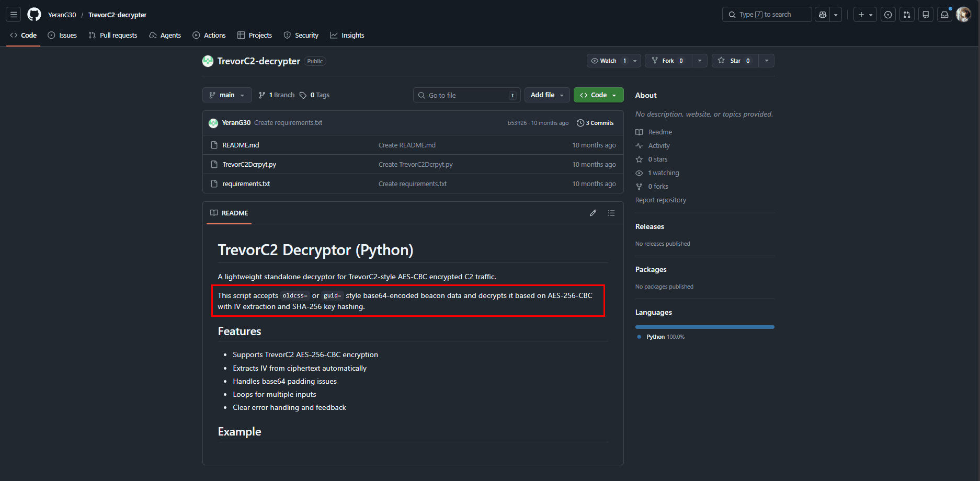Screen dimensions: 980x481
Task: Expand the green Code dropdown button
Action: (x=598, y=95)
